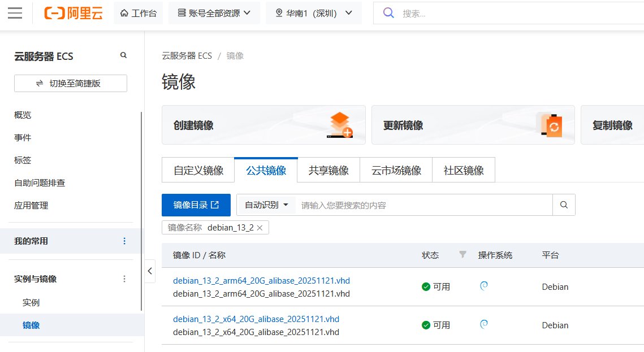Click the 云服务器 ECS sidebar title
This screenshot has height=352, width=644.
[44, 56]
